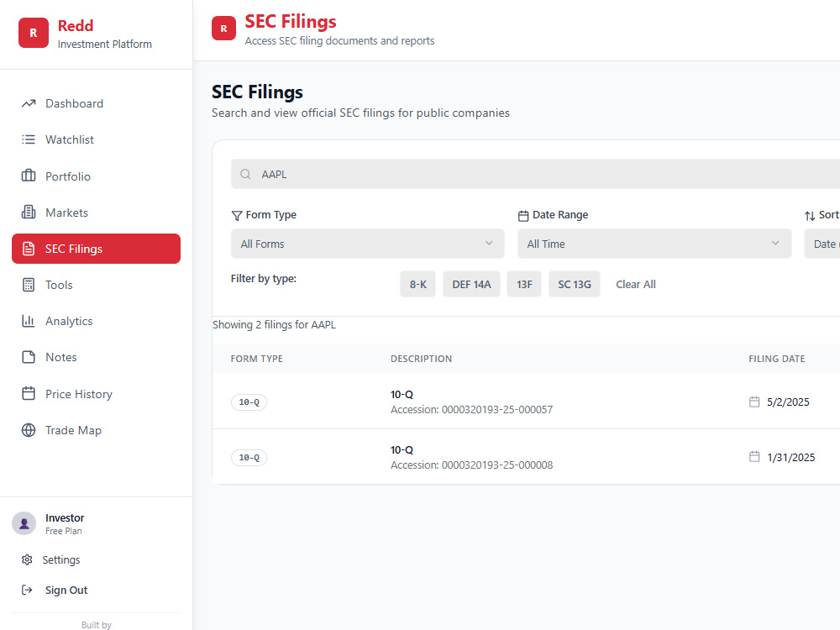Select SEC Filings in the sidebar
This screenshot has height=630, width=840.
[96, 249]
